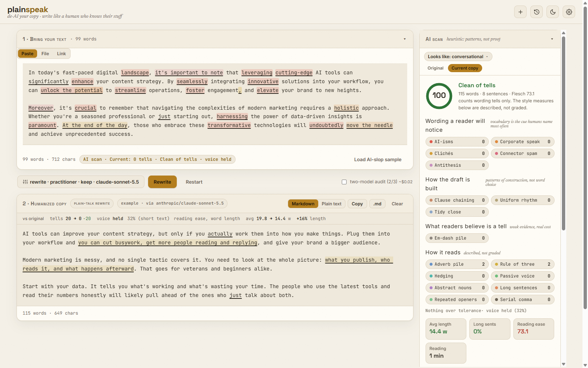Viewport: 588px width, 368px height.
Task: Enable the two-model audit checkbox
Action: pos(344,182)
